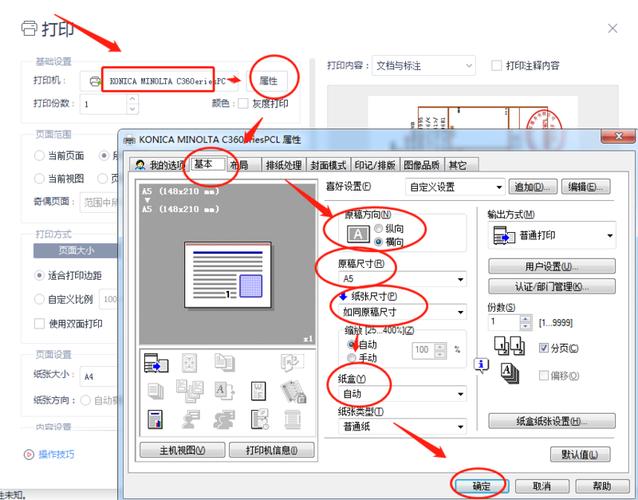638x500 pixels.
Task: Open the 打印内容 文档与标注 dropdown
Action: [x=423, y=66]
